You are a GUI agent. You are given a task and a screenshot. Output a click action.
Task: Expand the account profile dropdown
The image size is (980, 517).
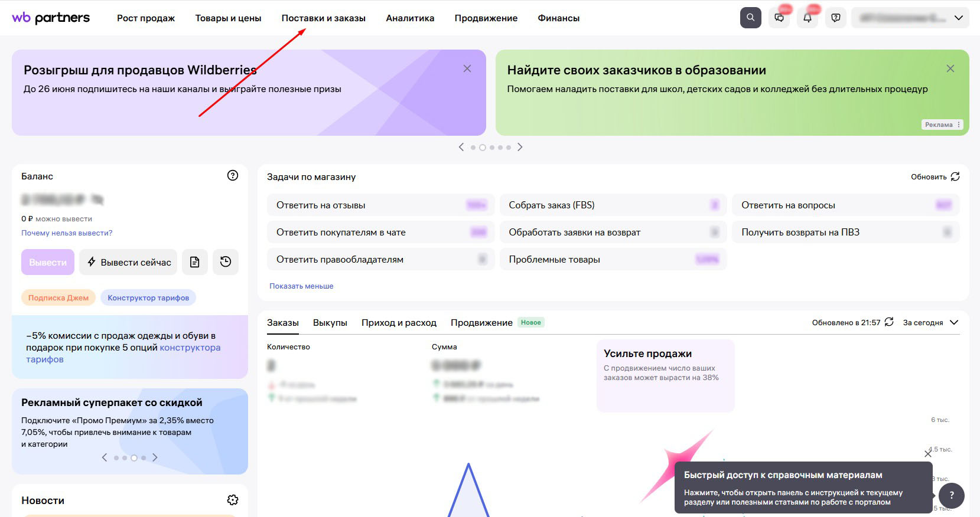[910, 18]
